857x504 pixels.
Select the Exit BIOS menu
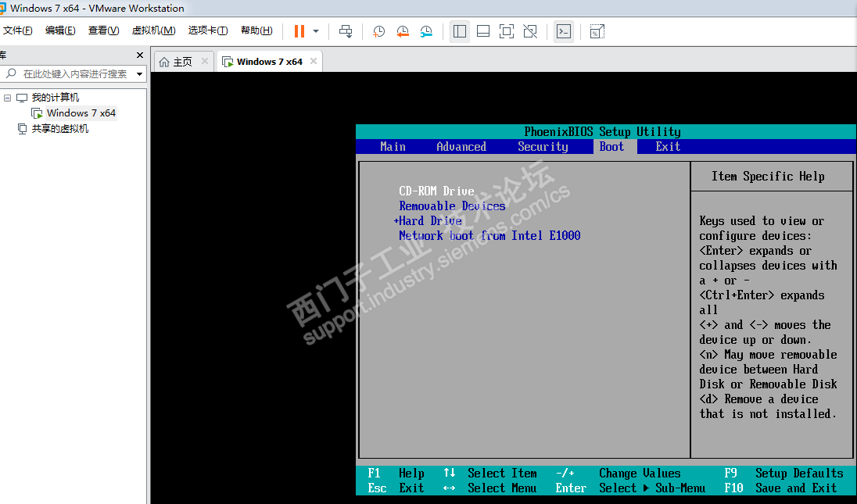[668, 146]
